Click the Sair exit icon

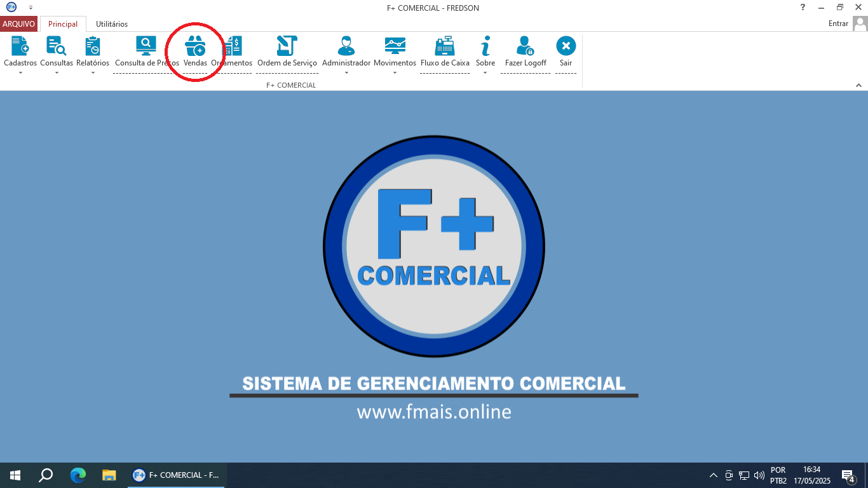(x=566, y=46)
